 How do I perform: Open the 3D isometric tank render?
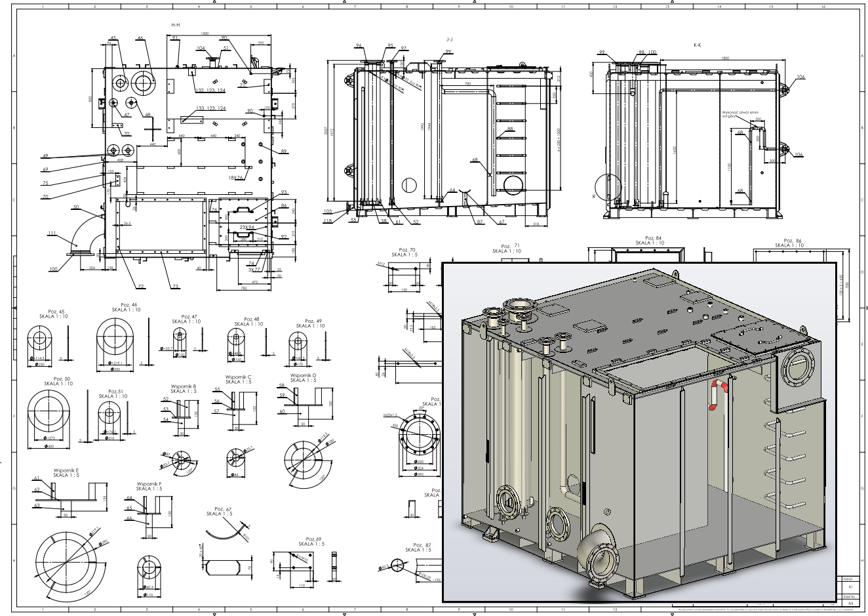pos(639,432)
